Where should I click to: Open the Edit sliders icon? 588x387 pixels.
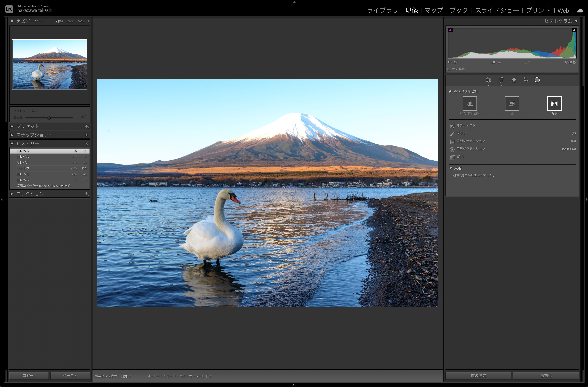coord(489,80)
